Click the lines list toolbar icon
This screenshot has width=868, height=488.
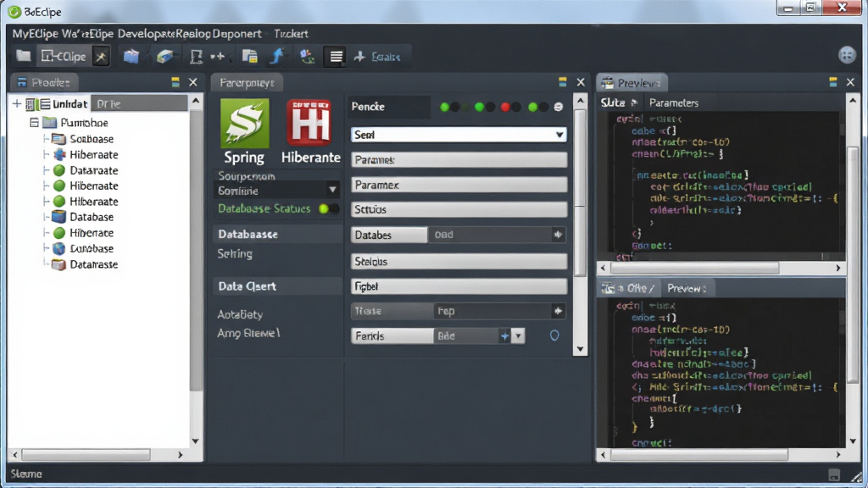(x=336, y=57)
